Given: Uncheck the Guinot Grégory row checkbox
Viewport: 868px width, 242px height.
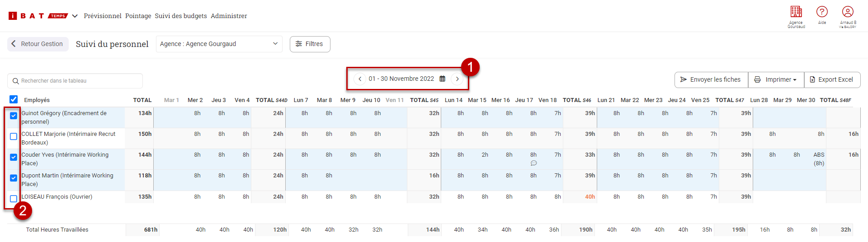Looking at the screenshot, I should [14, 116].
